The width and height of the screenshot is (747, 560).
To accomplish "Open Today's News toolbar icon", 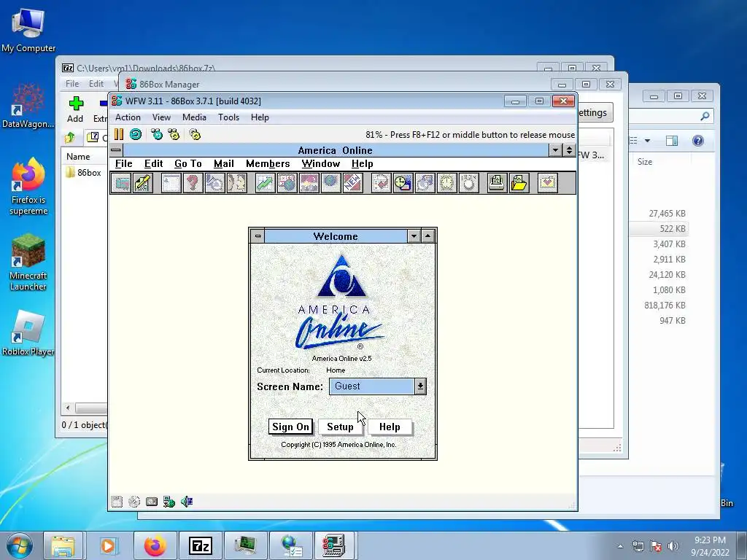I will 287,183.
